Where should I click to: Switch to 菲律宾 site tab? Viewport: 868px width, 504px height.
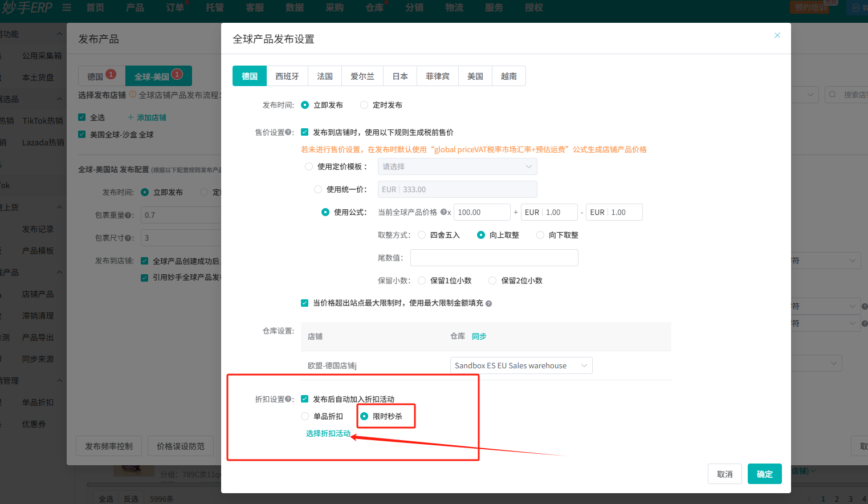[438, 76]
